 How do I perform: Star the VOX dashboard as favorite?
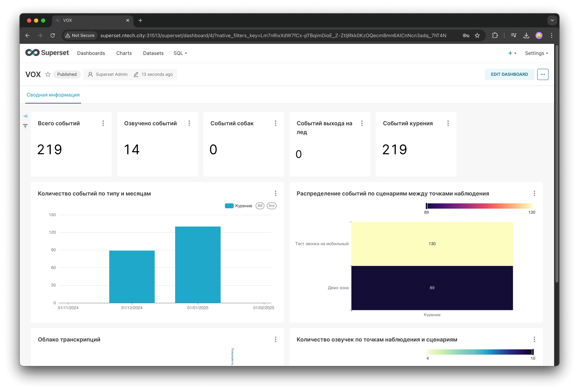coord(48,74)
